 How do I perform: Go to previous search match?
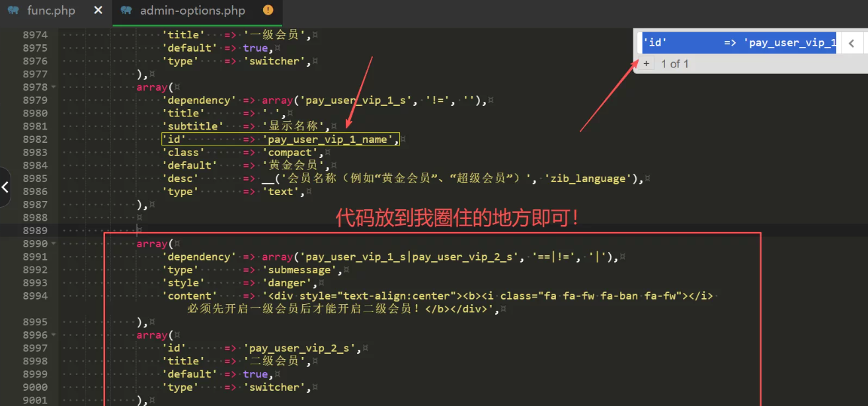[x=851, y=44]
